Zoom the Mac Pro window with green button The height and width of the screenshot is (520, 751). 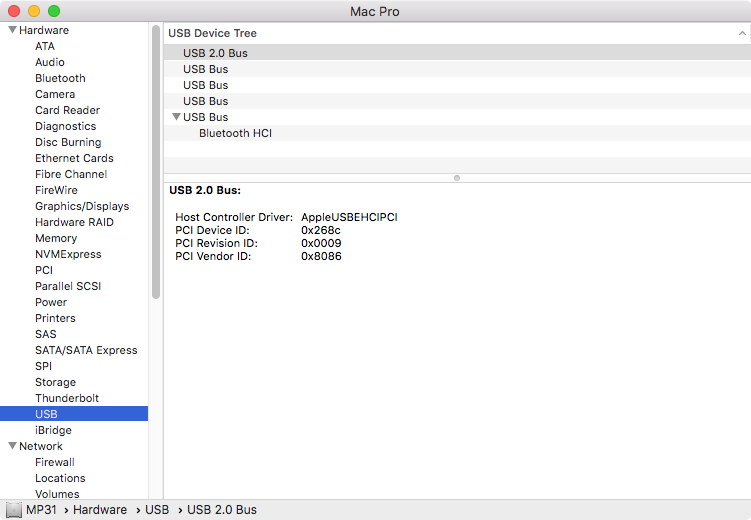pos(54,11)
